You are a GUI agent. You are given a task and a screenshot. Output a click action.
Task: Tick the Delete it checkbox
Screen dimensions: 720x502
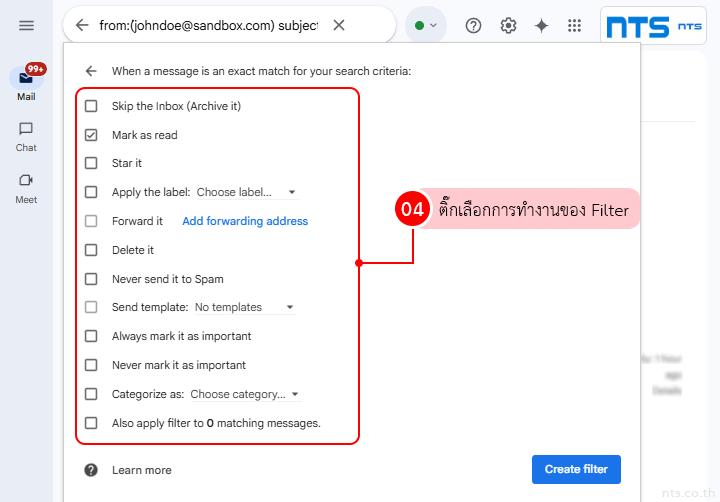click(91, 250)
